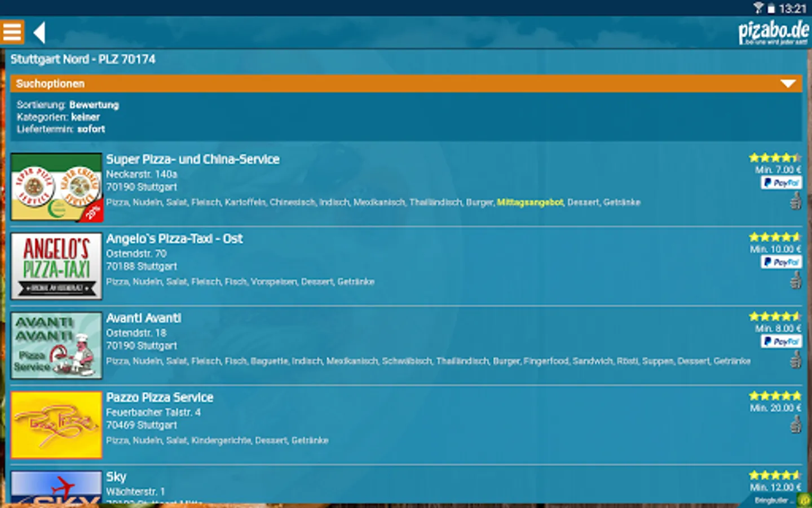Tap the battery status icon
Image resolution: width=812 pixels, height=508 pixels.
(x=771, y=8)
